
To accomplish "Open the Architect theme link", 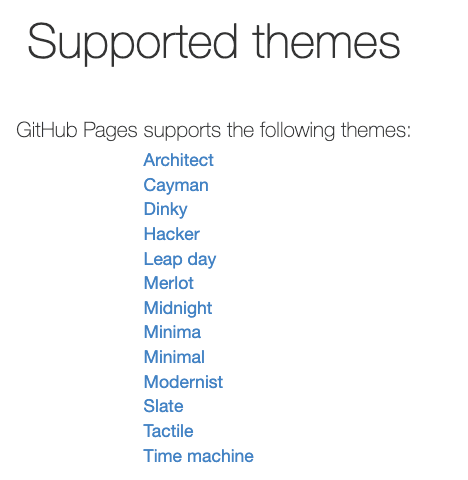I will (x=178, y=160).
